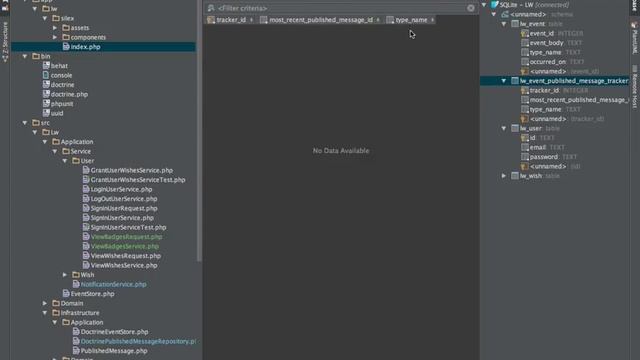The image size is (640, 360).
Task: Open DoctrineEventStore.php
Action: tap(114, 332)
